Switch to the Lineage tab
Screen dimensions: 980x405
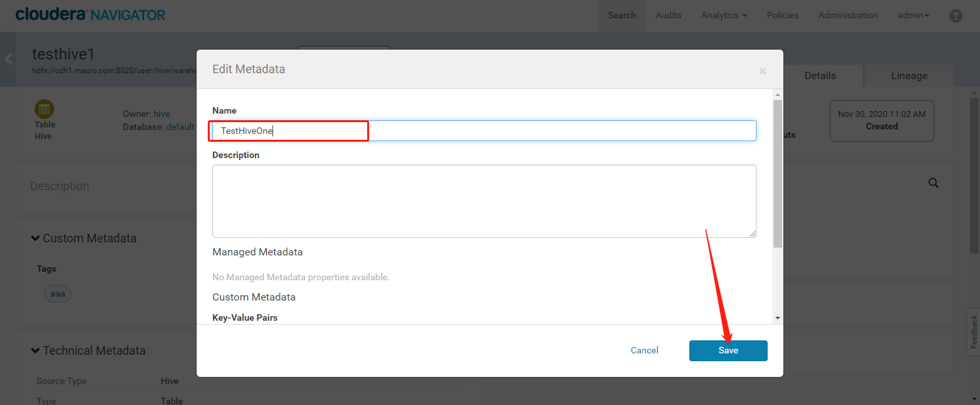pyautogui.click(x=909, y=76)
